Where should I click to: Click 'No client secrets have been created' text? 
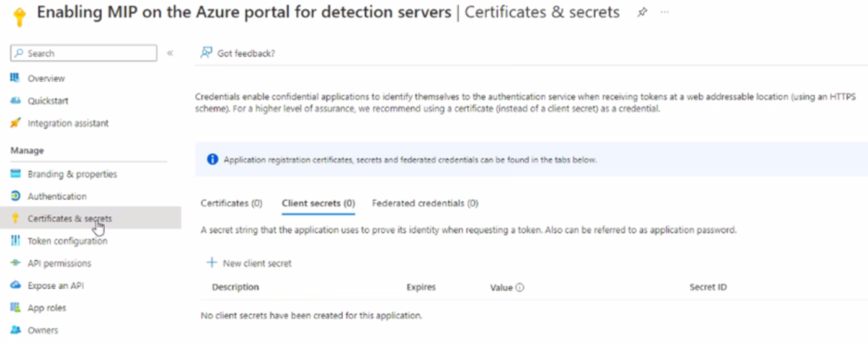pos(311,316)
